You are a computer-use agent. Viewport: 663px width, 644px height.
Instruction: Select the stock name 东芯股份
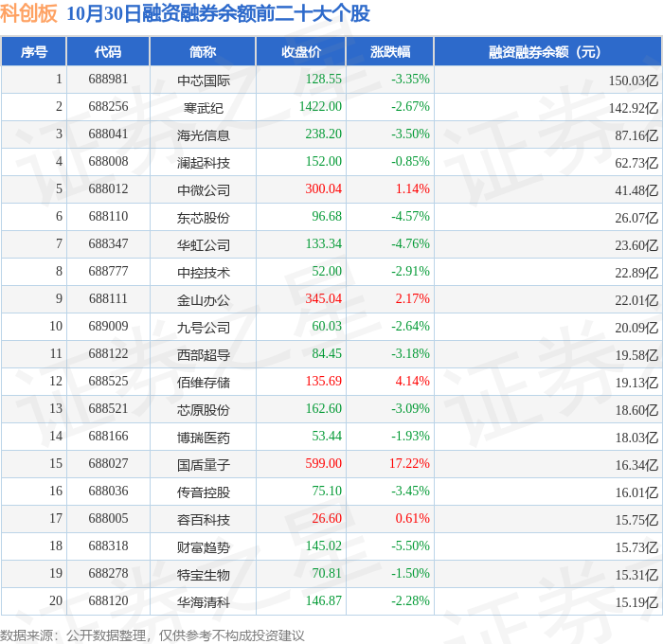coord(204,218)
